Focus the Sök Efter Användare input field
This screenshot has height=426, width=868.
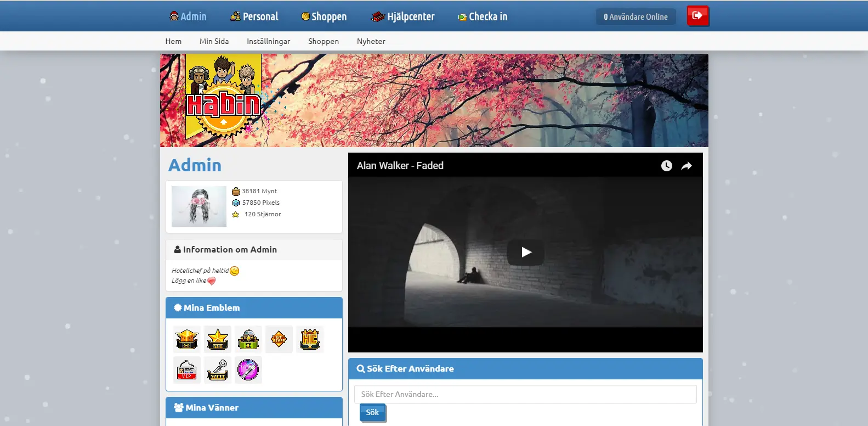(525, 394)
